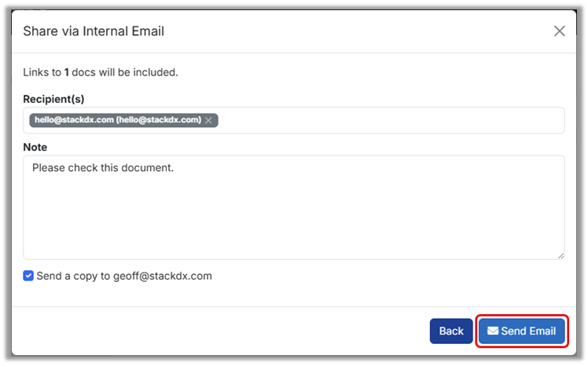Click the empty footer area left of Back
This screenshot has width=588, height=366.
(220, 331)
